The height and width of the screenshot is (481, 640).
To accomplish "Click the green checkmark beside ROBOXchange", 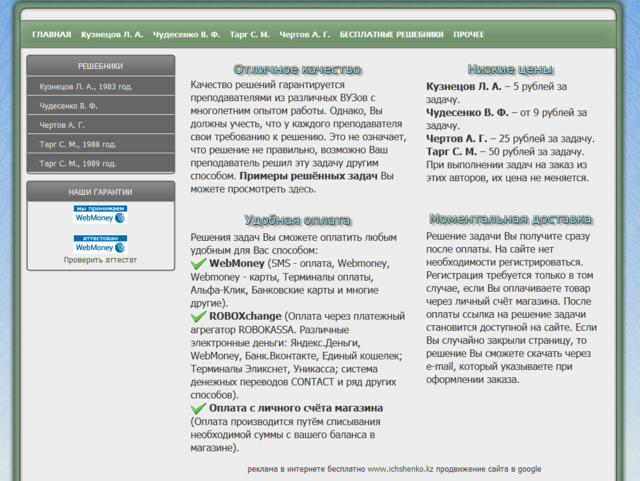I will click(198, 316).
